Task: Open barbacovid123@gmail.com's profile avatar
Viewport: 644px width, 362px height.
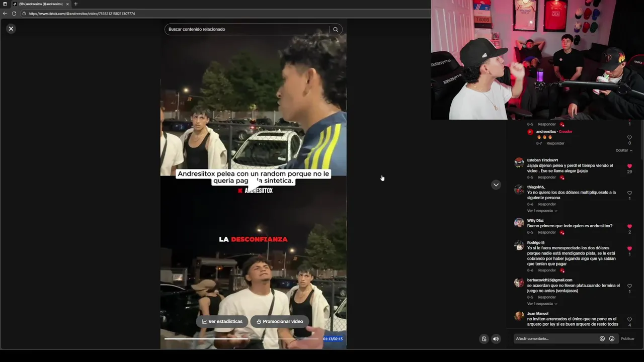Action: click(x=519, y=283)
